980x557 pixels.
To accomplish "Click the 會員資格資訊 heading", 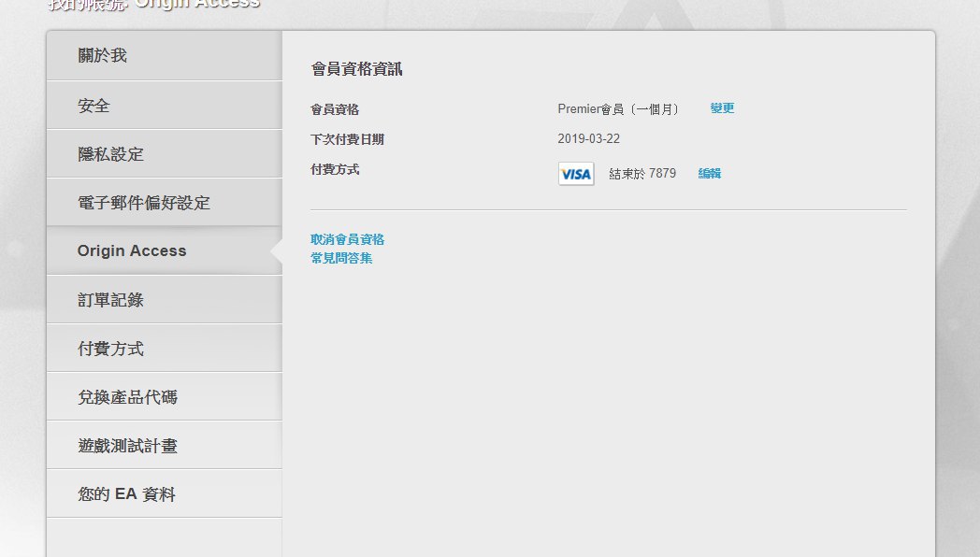I will pos(357,68).
